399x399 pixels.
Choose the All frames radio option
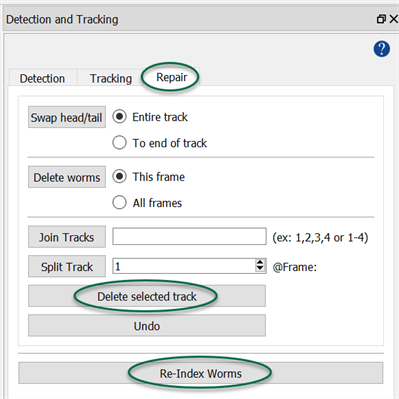(147, 203)
